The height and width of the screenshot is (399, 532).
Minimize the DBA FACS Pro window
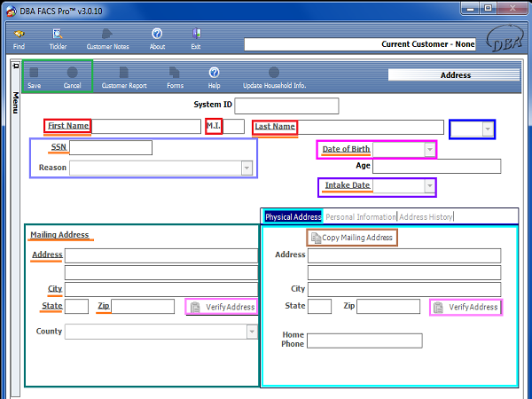pos(471,9)
